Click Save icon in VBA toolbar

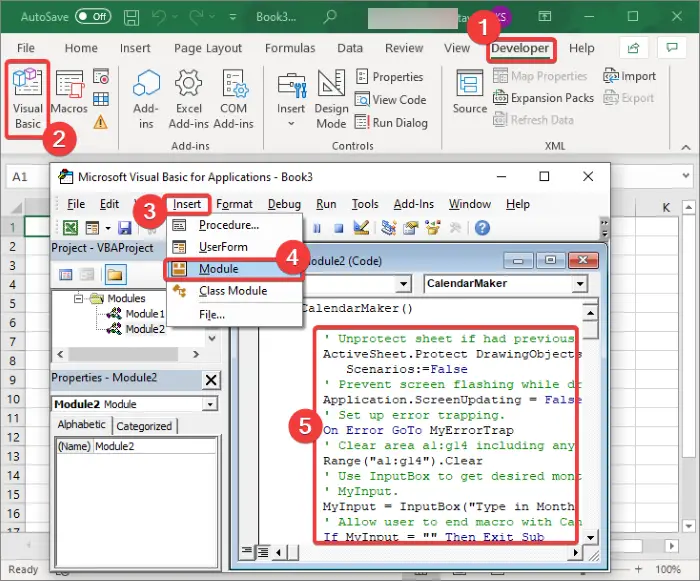tap(125, 228)
